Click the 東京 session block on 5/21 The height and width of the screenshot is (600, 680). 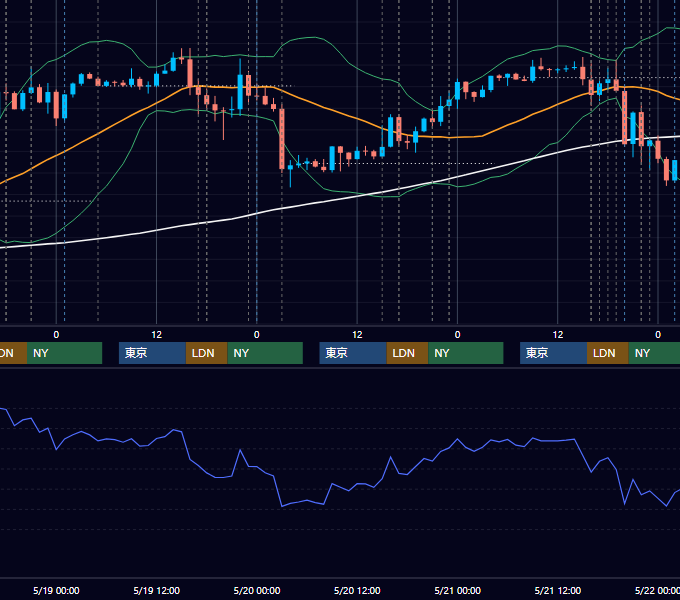553,353
